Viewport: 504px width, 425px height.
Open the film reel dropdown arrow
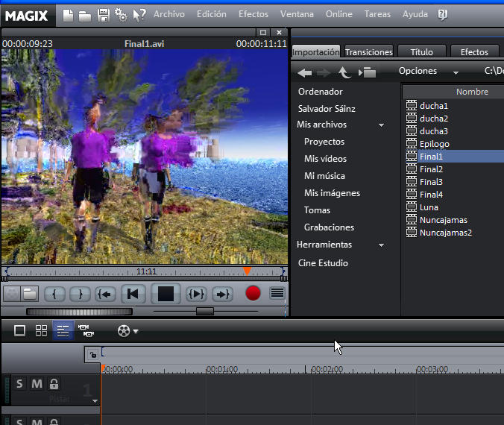(x=136, y=331)
